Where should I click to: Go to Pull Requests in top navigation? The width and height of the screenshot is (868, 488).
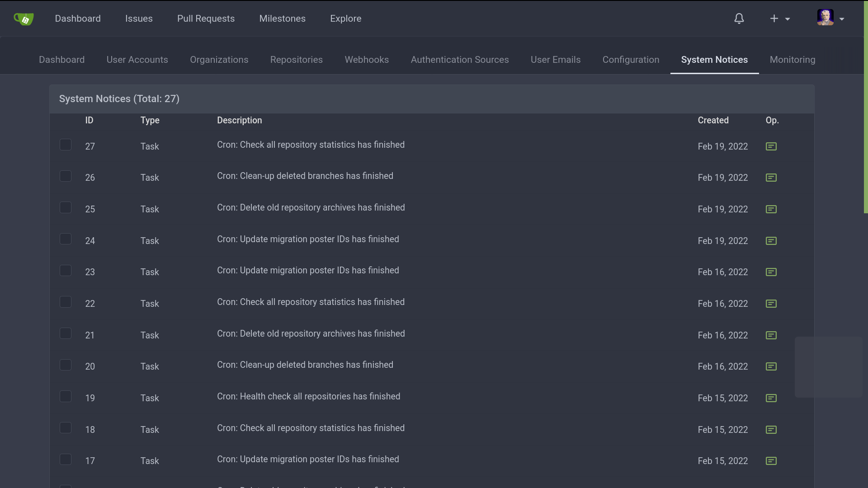click(206, 19)
